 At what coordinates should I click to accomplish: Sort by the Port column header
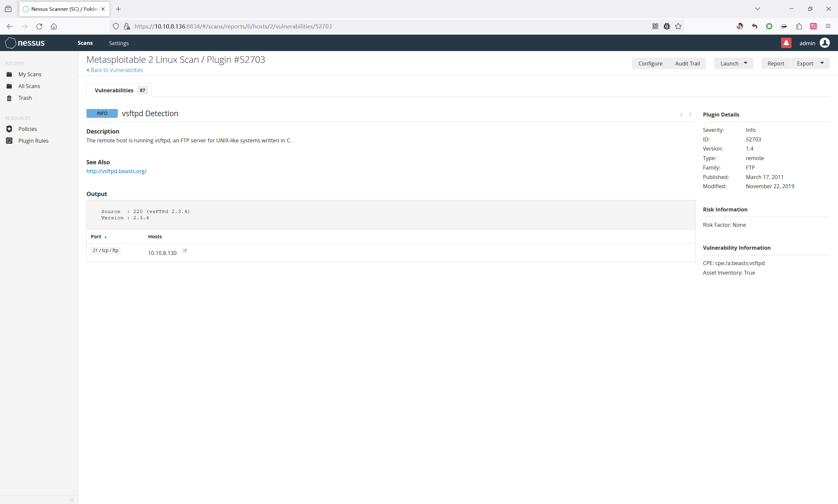point(99,236)
